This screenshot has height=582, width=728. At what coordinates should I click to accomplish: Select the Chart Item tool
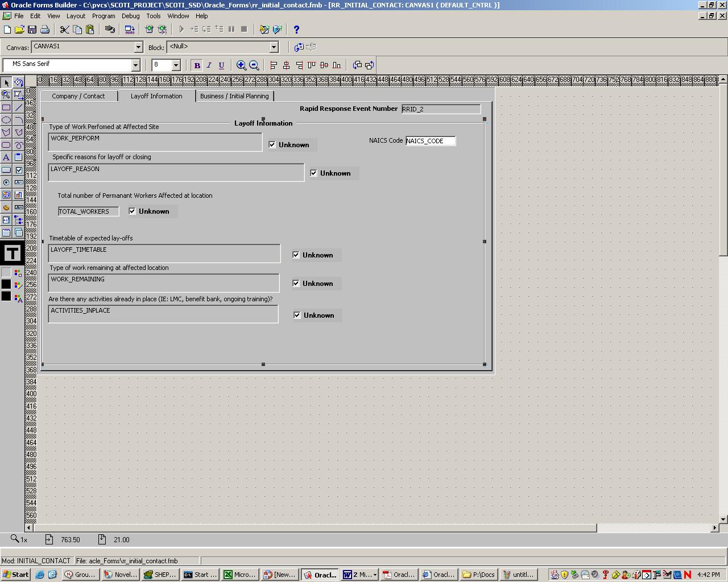(x=18, y=195)
